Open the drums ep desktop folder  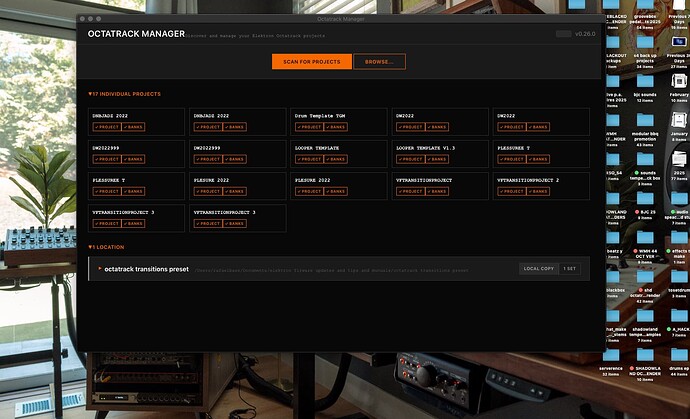pyautogui.click(x=679, y=355)
